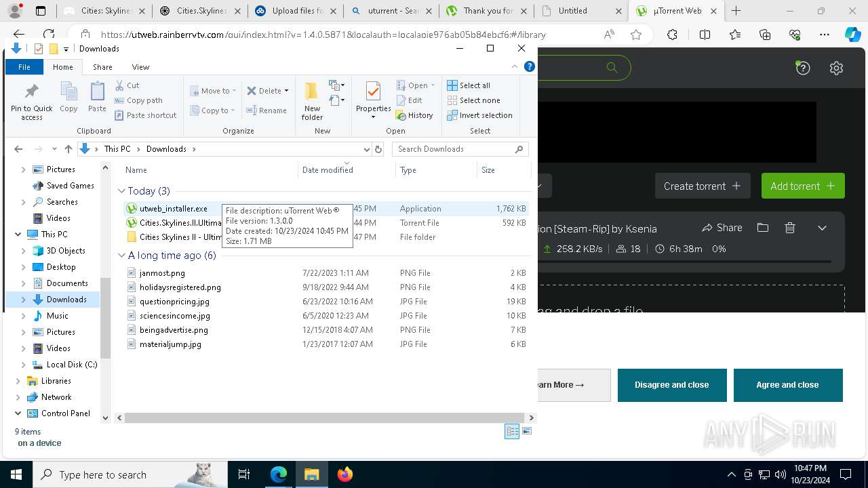Image resolution: width=868 pixels, height=488 pixels.
Task: Open Properties in the ribbon
Action: [374, 100]
